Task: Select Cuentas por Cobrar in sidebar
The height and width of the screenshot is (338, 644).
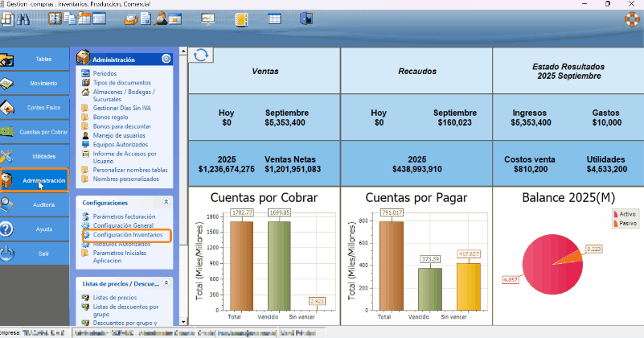Action: (x=35, y=132)
